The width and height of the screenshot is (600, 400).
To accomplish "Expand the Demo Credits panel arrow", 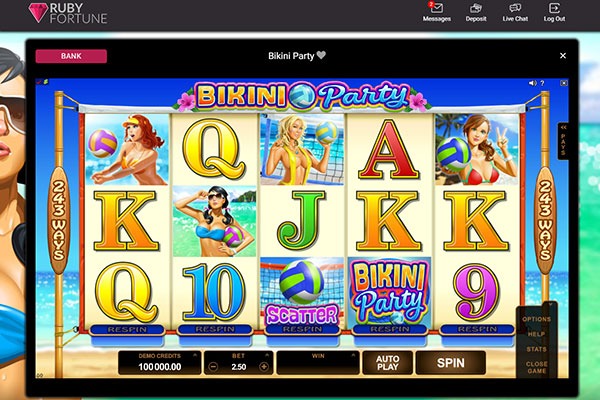I will click(195, 355).
